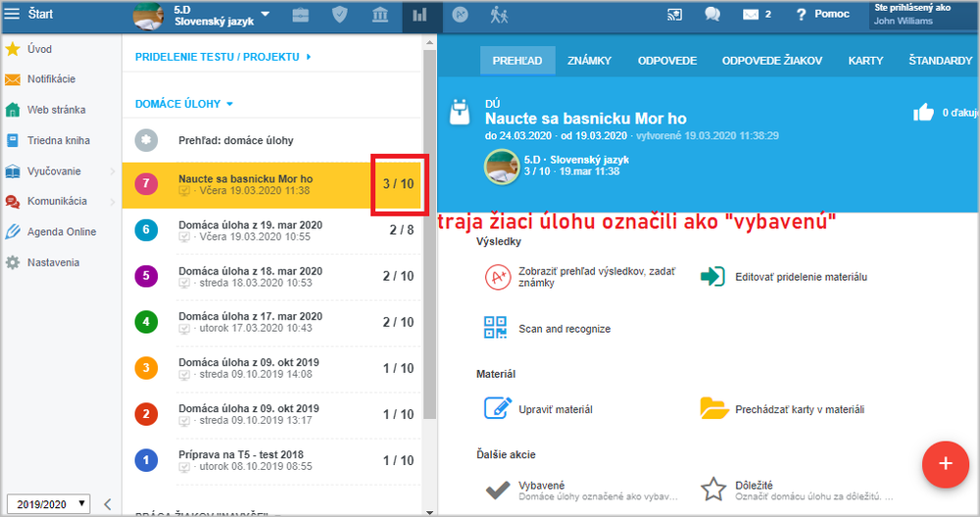Image resolution: width=980 pixels, height=517 pixels.
Task: Click the pink number 7 badge
Action: tap(146, 183)
